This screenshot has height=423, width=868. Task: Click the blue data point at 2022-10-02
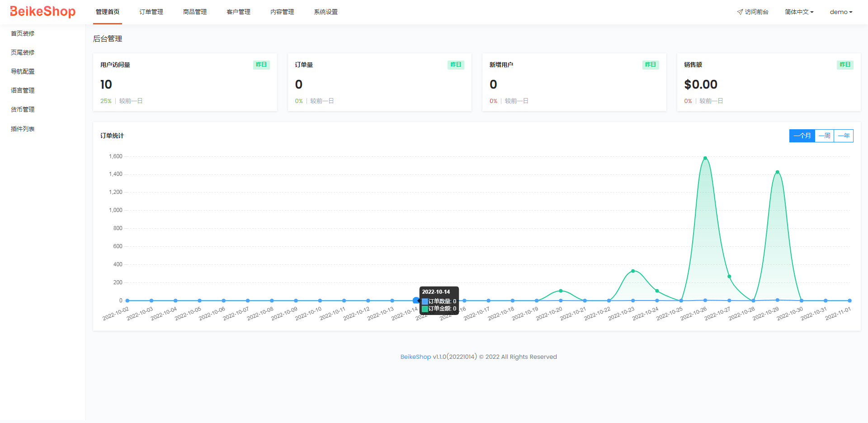(x=127, y=301)
